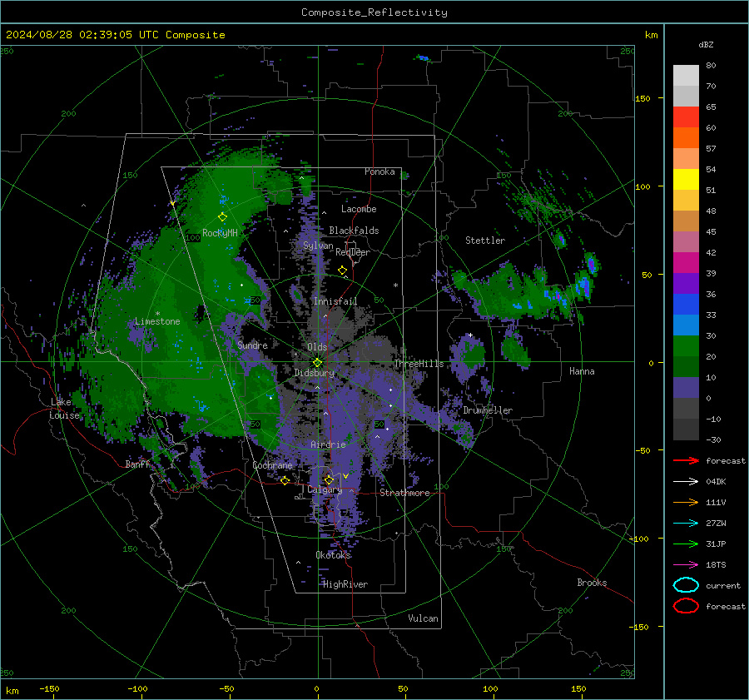The image size is (749, 700).
Task: Click the green 31JP arrow in legend
Action: click(686, 544)
